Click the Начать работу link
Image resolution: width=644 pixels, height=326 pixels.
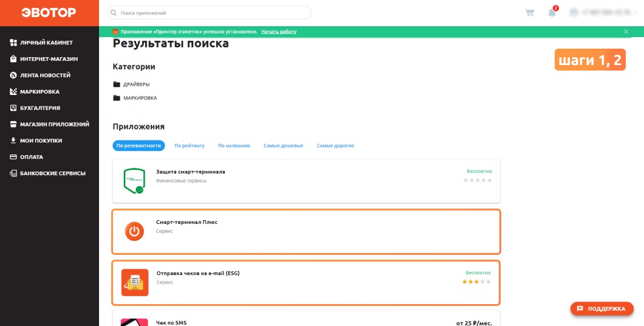279,32
